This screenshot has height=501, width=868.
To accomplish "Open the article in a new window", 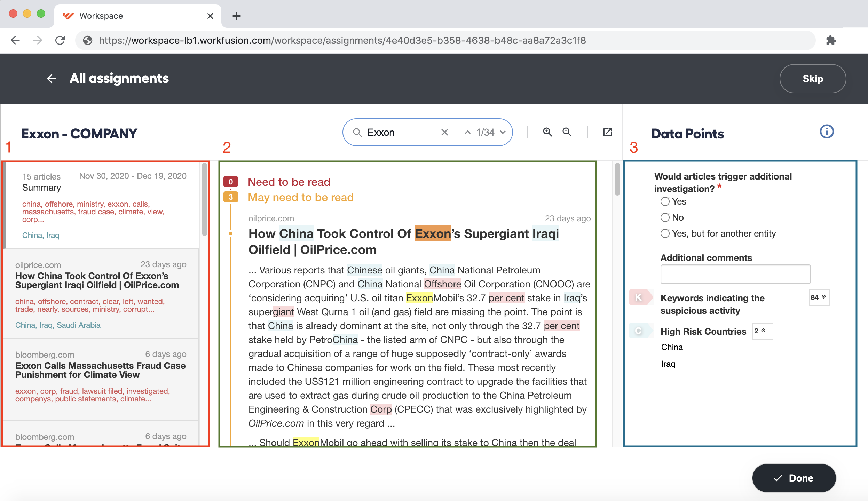I will point(607,132).
